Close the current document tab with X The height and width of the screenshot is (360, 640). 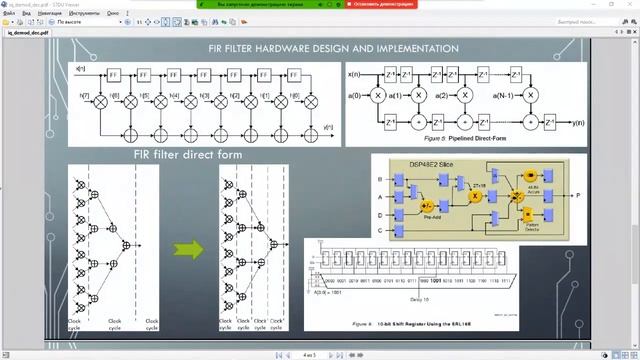point(635,32)
